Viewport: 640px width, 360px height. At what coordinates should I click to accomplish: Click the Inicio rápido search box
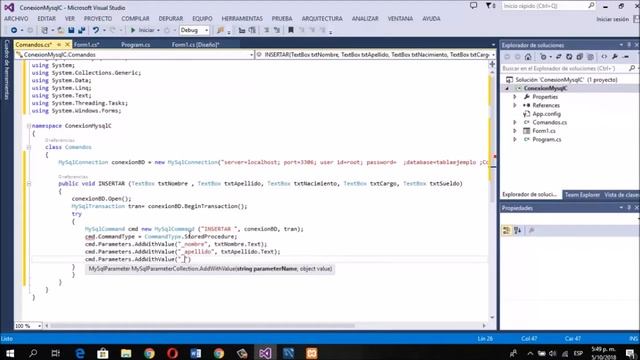pyautogui.click(x=549, y=6)
